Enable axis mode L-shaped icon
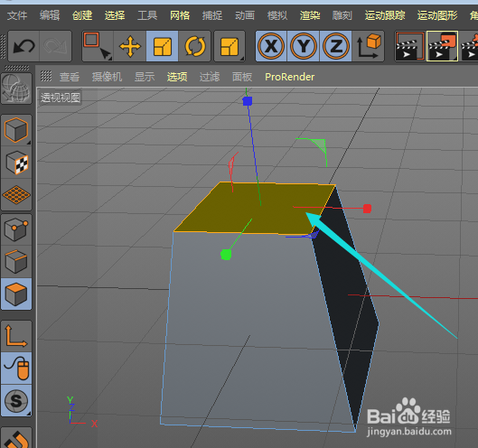 pyautogui.click(x=16, y=337)
